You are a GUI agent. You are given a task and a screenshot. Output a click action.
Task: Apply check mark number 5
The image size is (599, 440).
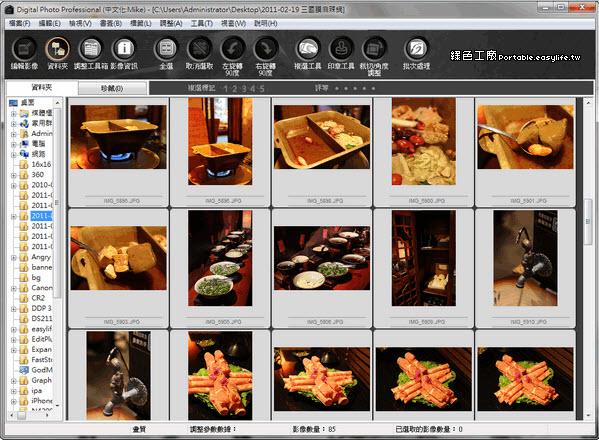[x=262, y=89]
